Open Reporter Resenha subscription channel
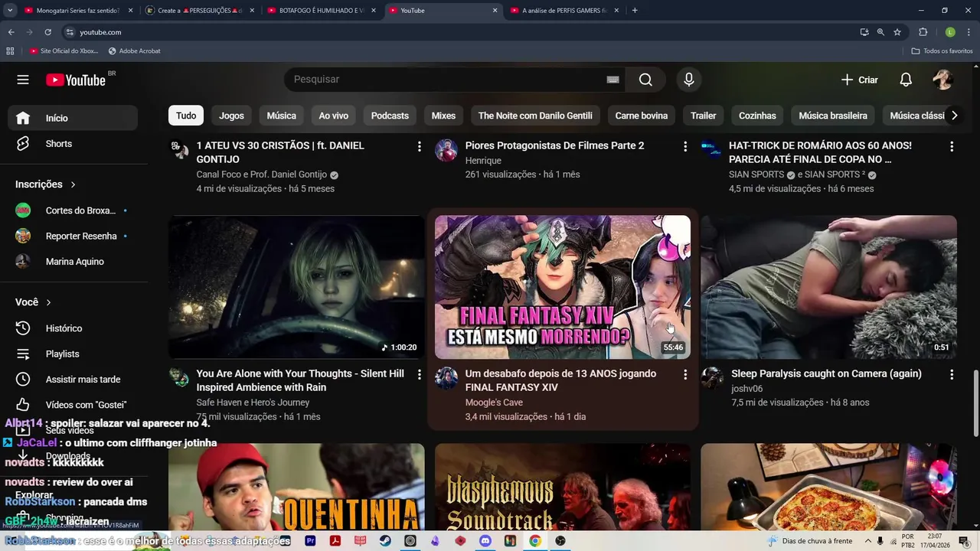Image resolution: width=980 pixels, height=551 pixels. pyautogui.click(x=73, y=236)
